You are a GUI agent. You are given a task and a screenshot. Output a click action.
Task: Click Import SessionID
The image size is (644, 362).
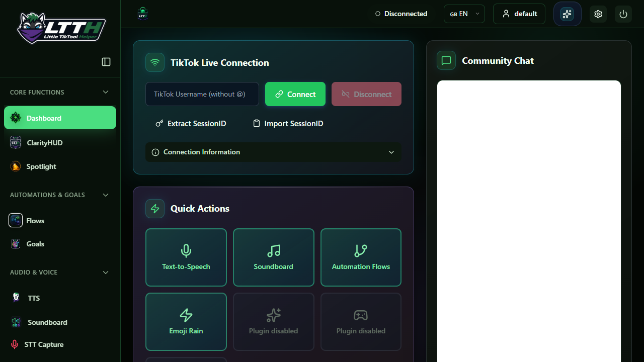coord(288,123)
